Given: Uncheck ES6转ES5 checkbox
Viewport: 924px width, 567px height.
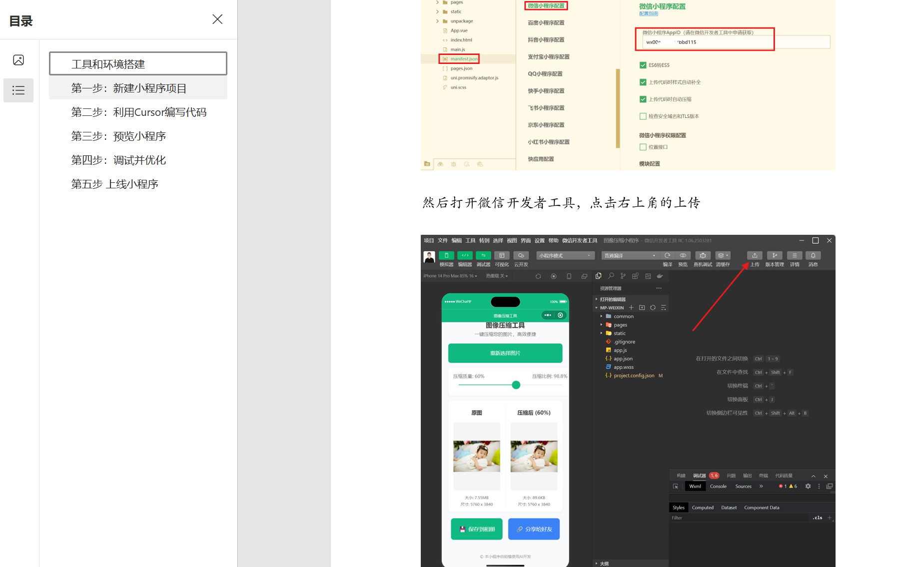Looking at the screenshot, I should (x=643, y=65).
